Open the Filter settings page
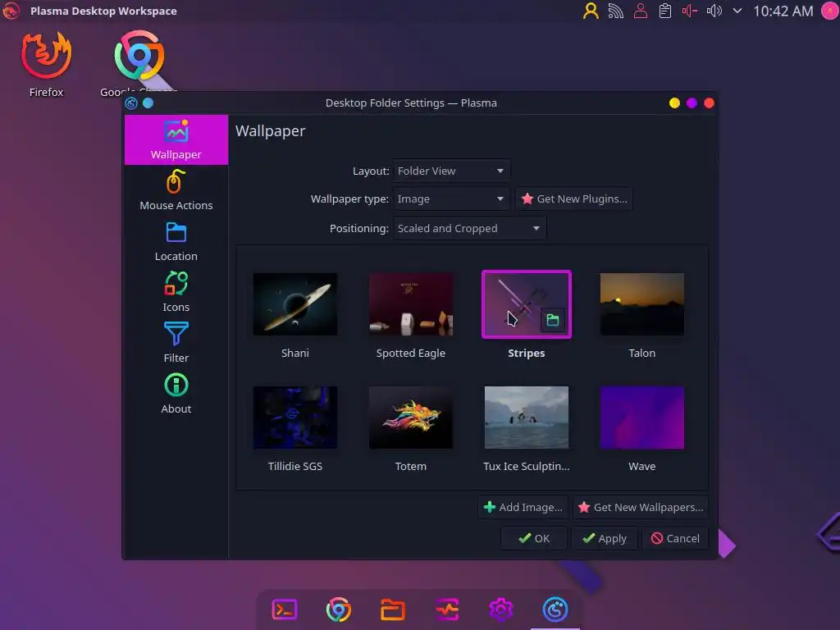This screenshot has width=840, height=630. 176,343
